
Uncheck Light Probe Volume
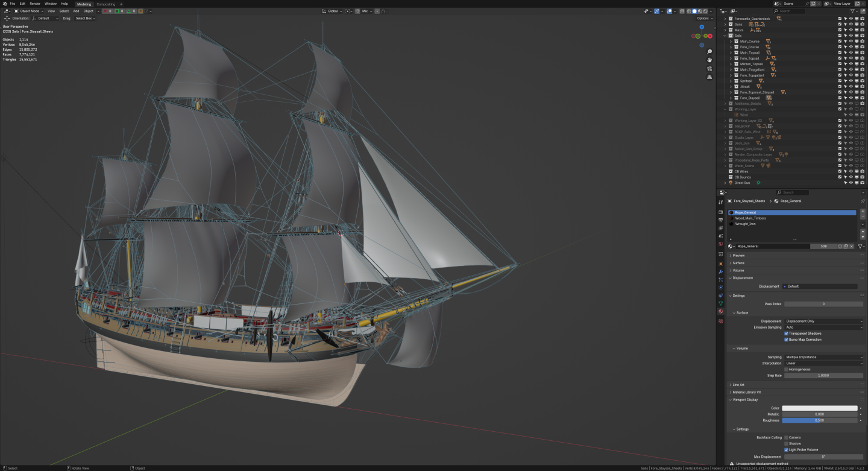(786, 449)
